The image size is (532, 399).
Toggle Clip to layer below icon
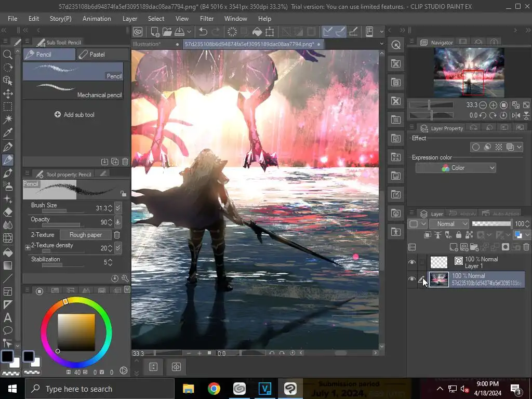pyautogui.click(x=428, y=234)
